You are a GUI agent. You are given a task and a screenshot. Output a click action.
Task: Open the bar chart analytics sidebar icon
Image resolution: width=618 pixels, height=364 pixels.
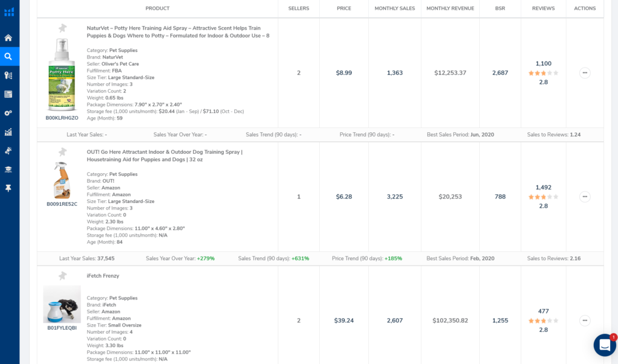point(8,132)
